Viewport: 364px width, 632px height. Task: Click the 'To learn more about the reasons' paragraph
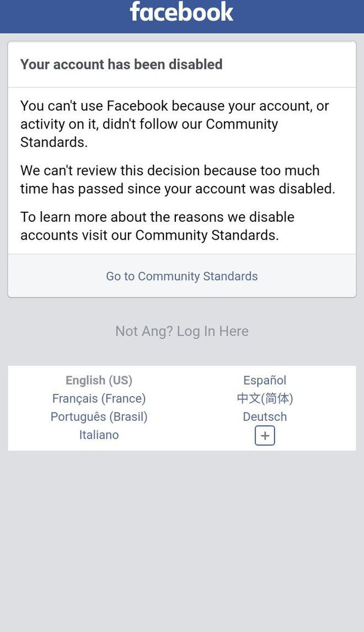click(x=157, y=226)
